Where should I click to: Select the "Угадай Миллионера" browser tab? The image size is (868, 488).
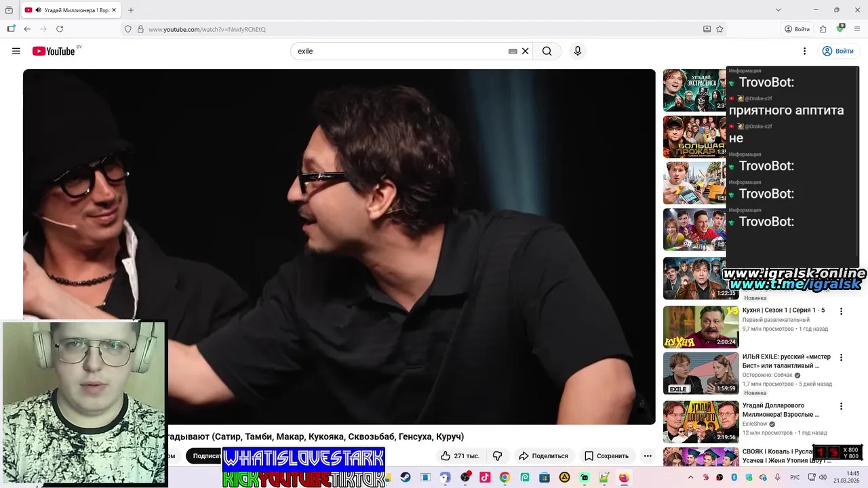coord(71,10)
